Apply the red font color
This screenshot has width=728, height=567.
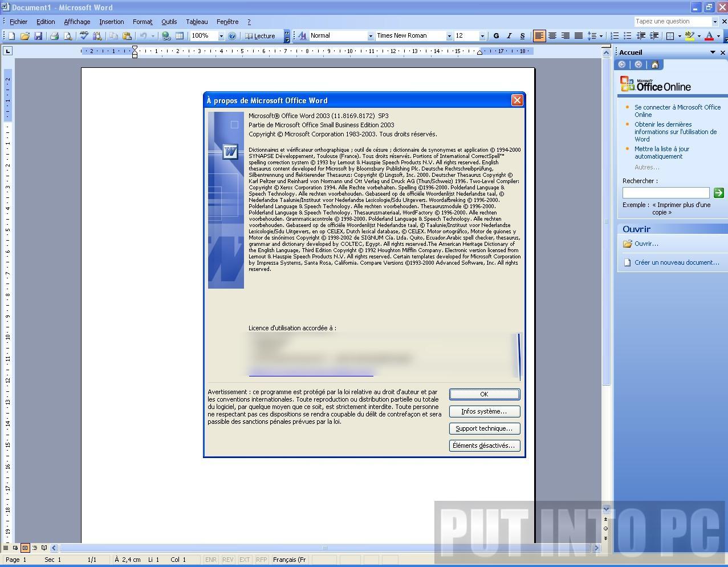point(709,36)
